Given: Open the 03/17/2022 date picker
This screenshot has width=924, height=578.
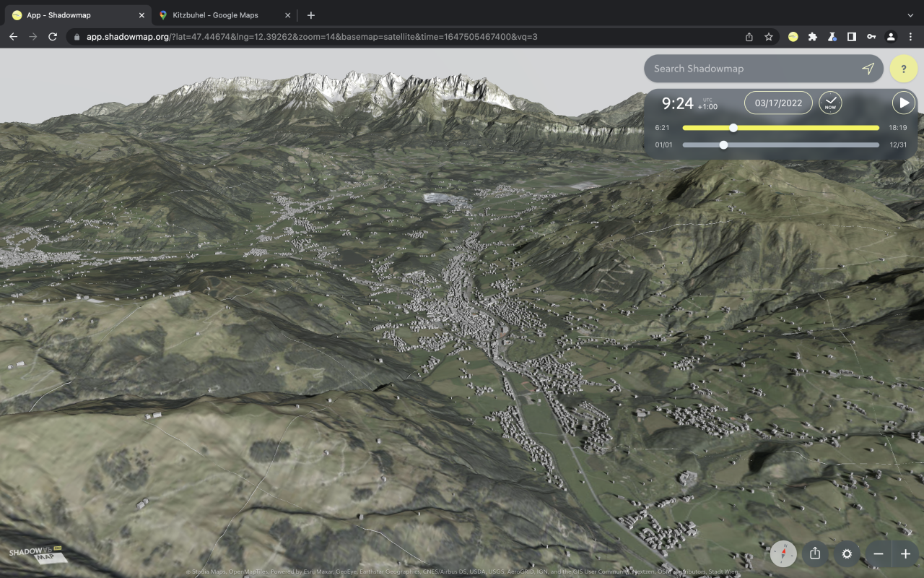Looking at the screenshot, I should [x=778, y=103].
